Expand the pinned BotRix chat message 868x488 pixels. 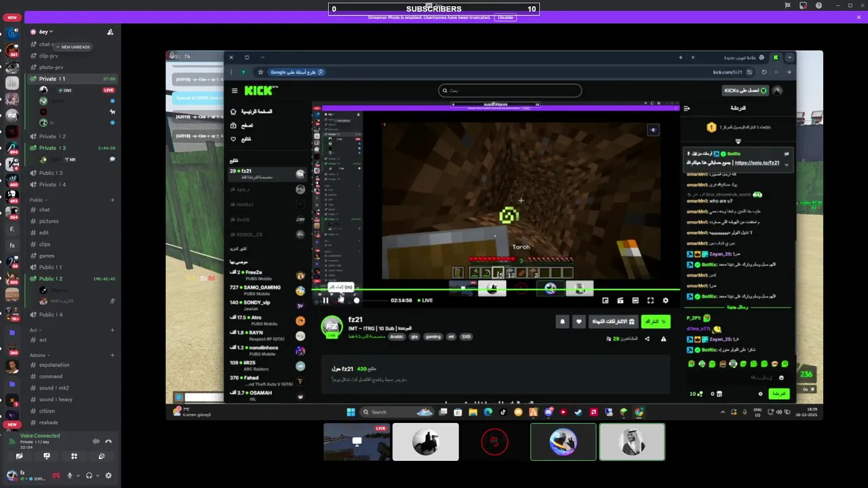(787, 164)
